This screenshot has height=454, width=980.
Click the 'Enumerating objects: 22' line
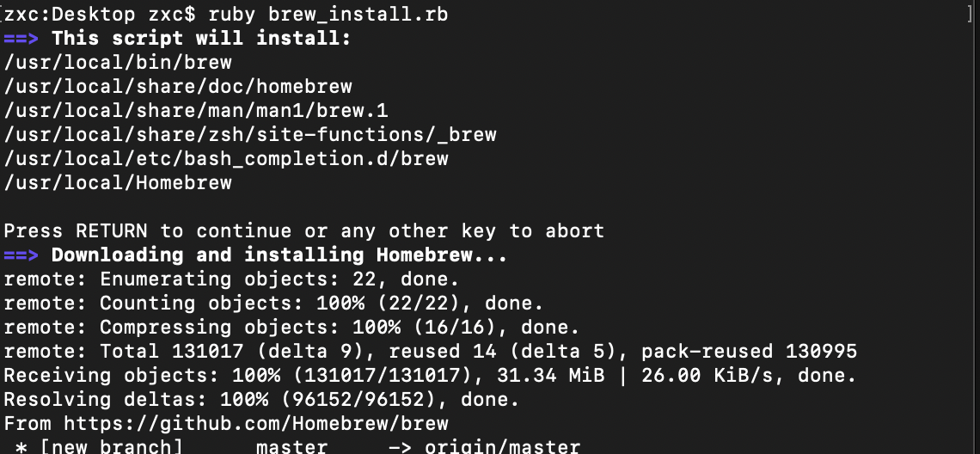point(232,279)
